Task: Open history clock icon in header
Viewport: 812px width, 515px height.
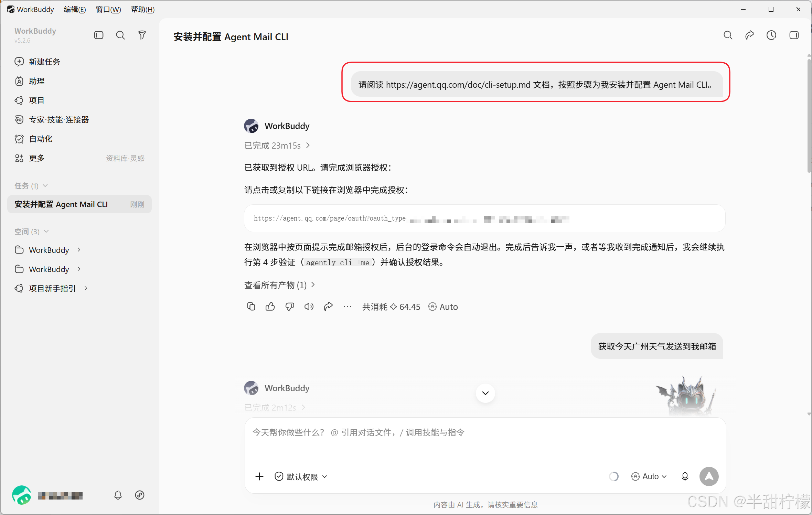Action: (x=771, y=35)
